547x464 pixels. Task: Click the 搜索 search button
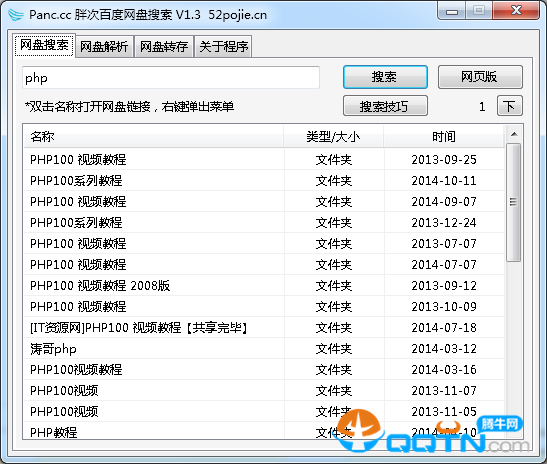(x=385, y=77)
